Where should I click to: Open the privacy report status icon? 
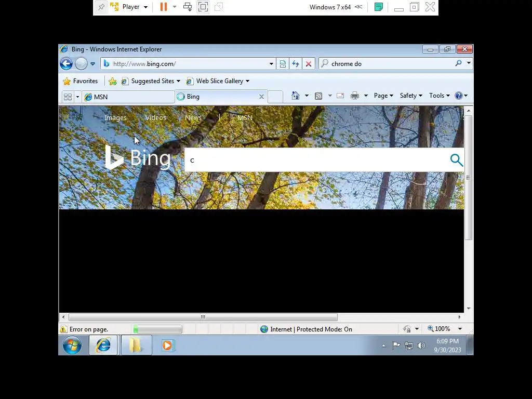point(407,329)
